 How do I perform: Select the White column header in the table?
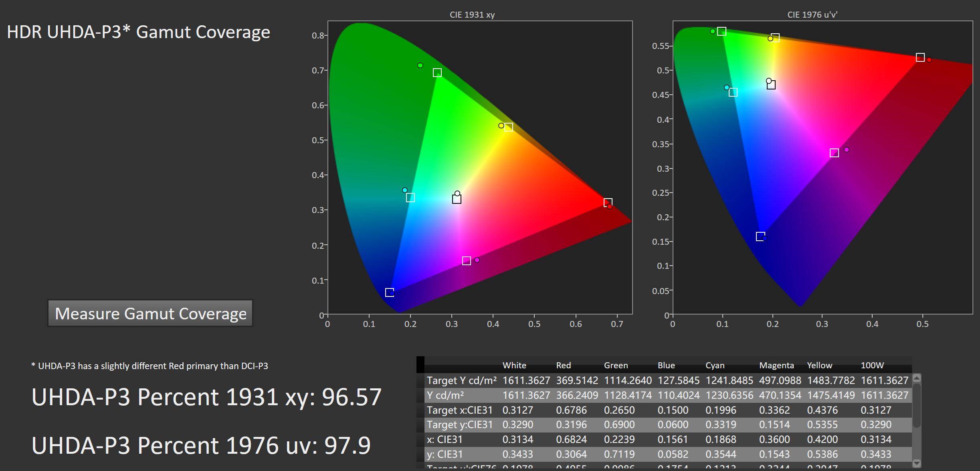(x=514, y=365)
